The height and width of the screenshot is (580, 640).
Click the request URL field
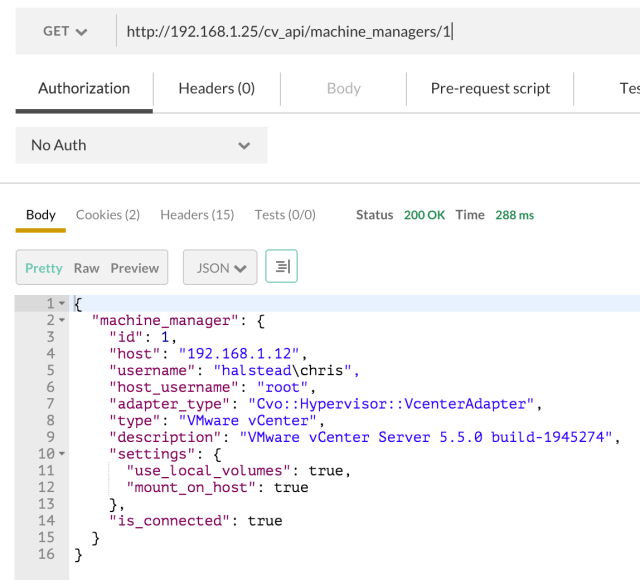coord(378,31)
